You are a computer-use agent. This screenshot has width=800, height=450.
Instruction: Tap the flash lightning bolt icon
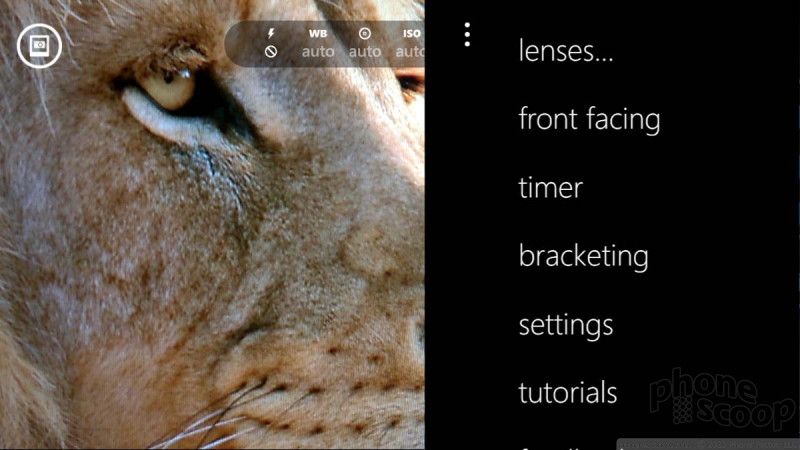pos(271,34)
